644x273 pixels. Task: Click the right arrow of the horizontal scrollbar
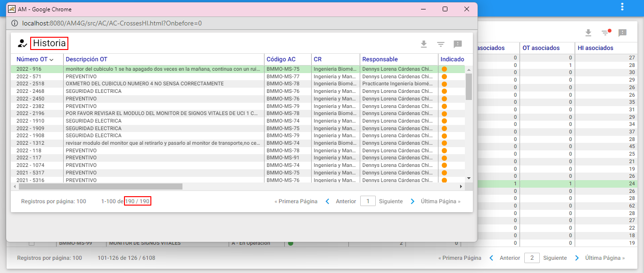coord(461,187)
